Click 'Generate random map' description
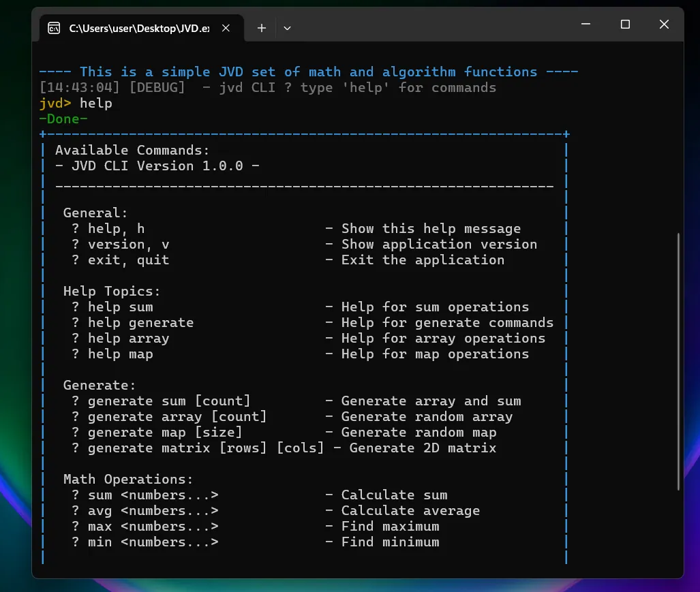The image size is (700, 592). click(419, 433)
